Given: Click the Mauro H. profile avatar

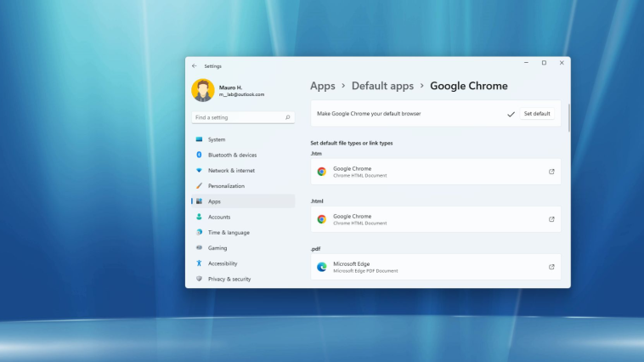Looking at the screenshot, I should (x=203, y=90).
